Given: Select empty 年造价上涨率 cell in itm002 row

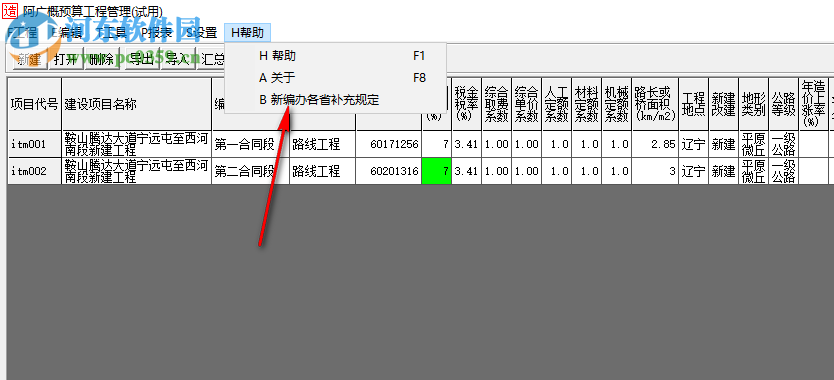Looking at the screenshot, I should click(814, 171).
